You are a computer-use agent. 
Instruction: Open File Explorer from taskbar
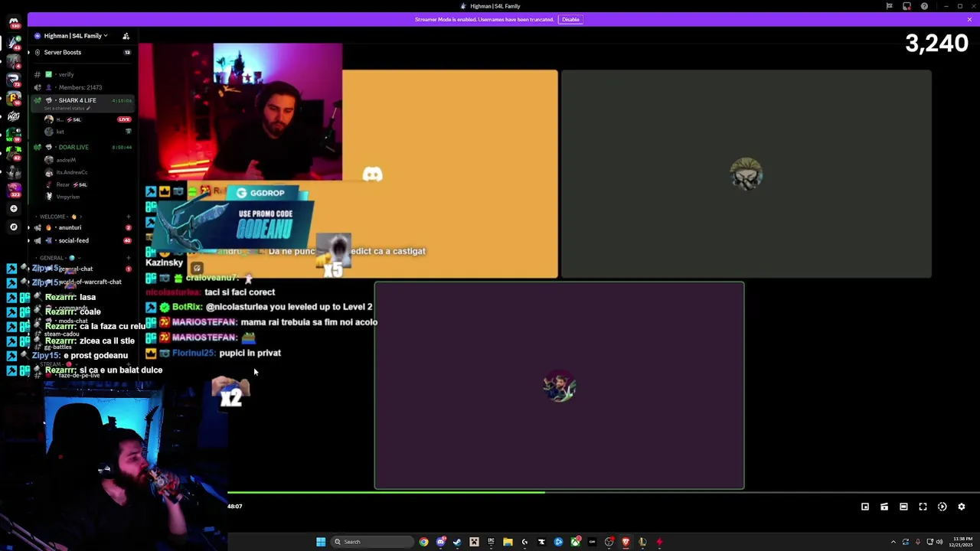[508, 542]
